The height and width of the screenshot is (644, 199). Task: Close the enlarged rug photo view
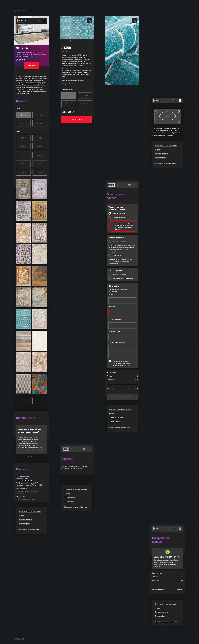(x=135, y=21)
